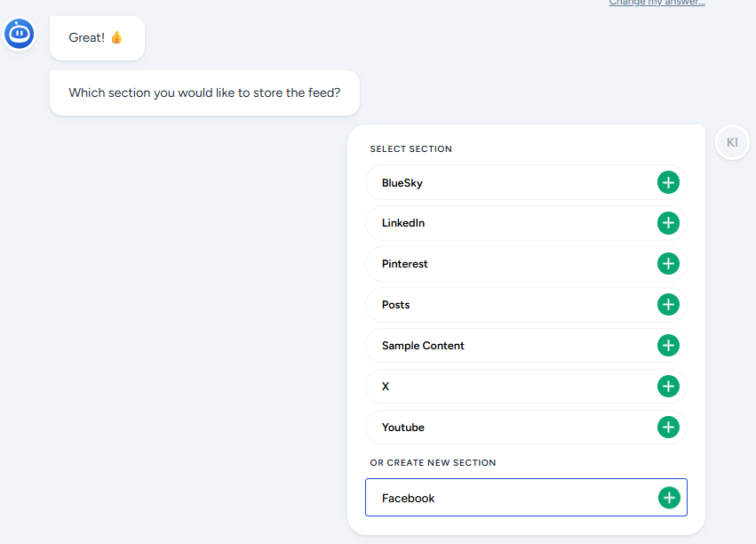
Task: Choose LinkedIn as the feed section
Action: click(x=506, y=223)
